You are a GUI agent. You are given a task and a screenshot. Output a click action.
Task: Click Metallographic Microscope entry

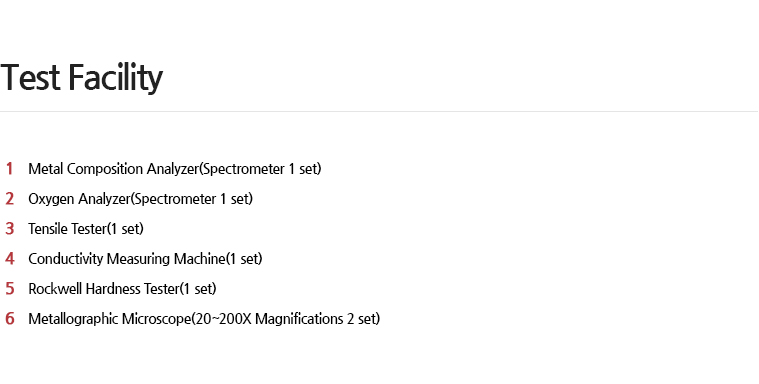click(204, 319)
